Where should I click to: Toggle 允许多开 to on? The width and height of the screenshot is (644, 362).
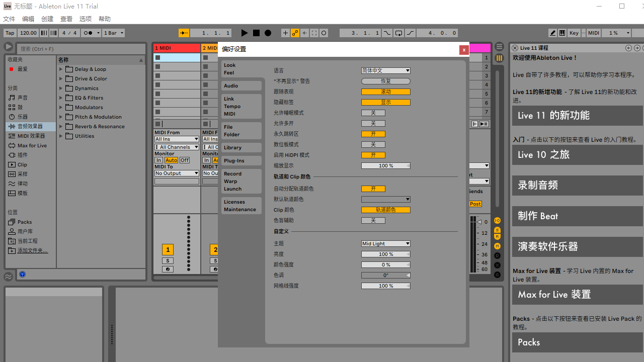[x=373, y=123]
